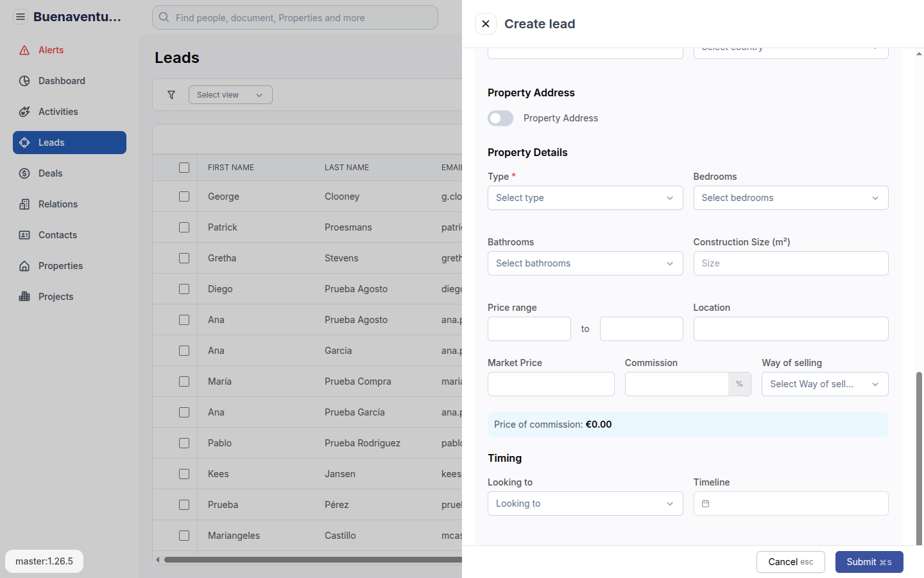Click the Cancel button
924x578 pixels.
(791, 562)
